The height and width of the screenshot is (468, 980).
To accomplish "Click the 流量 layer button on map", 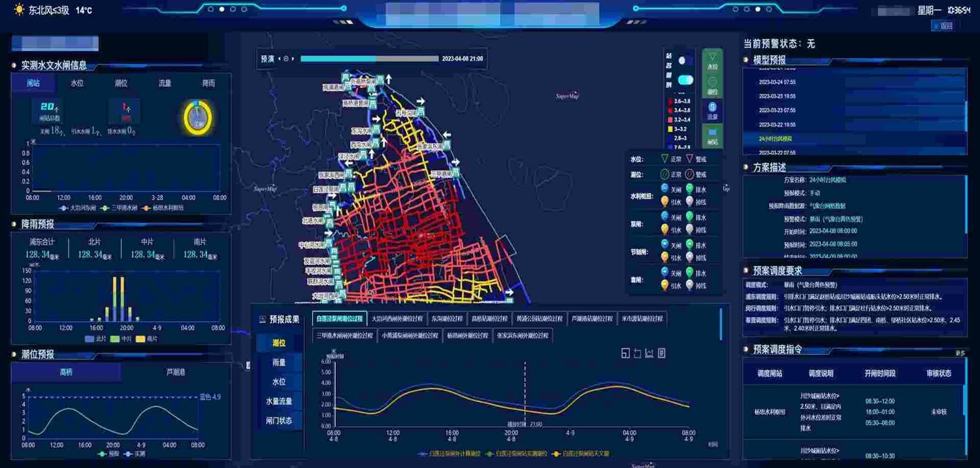I will coord(712,110).
